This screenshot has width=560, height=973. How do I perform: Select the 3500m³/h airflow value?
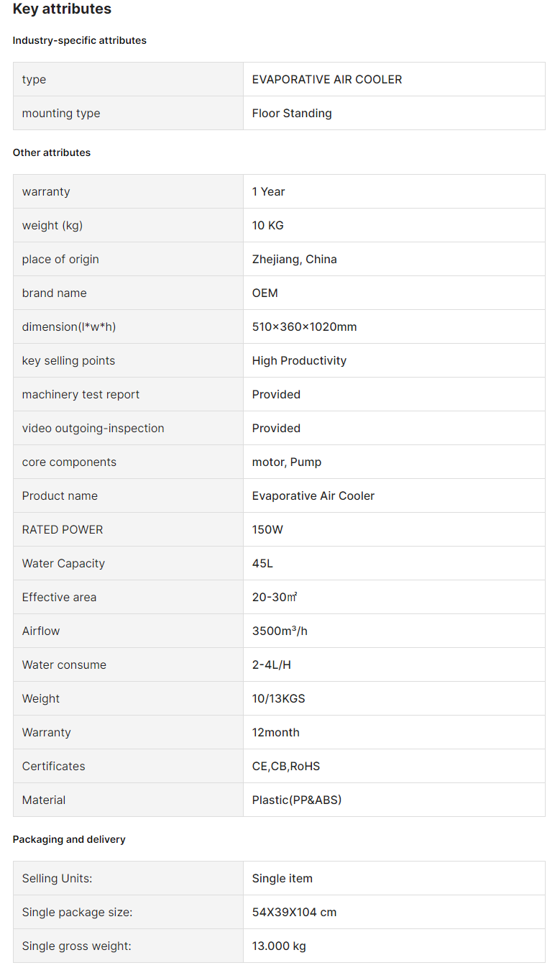[x=280, y=631]
